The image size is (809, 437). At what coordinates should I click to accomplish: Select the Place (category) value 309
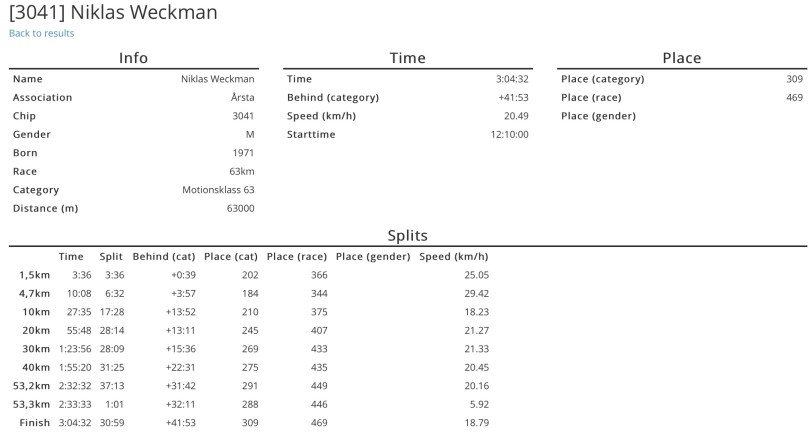[x=794, y=79]
